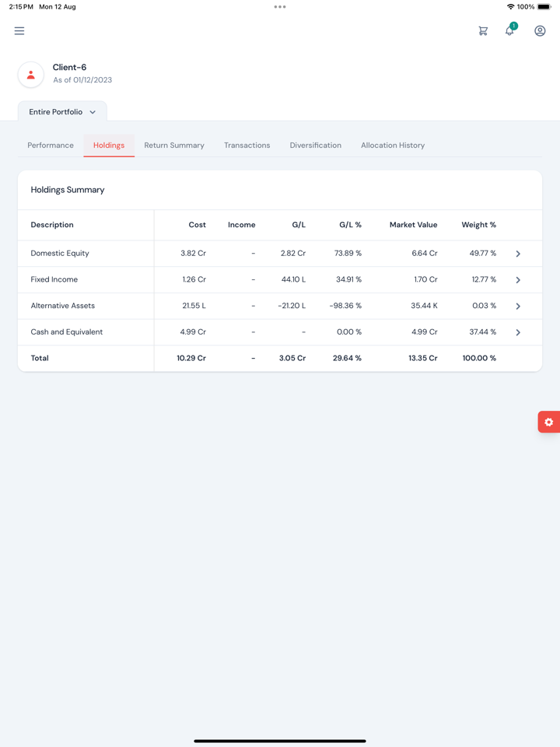Expand the Fixed Income row chevron
The image size is (560, 747).
tap(518, 280)
